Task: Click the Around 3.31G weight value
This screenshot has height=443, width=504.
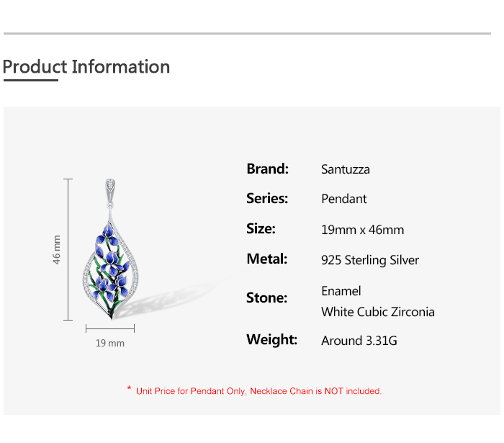Action: click(x=359, y=341)
